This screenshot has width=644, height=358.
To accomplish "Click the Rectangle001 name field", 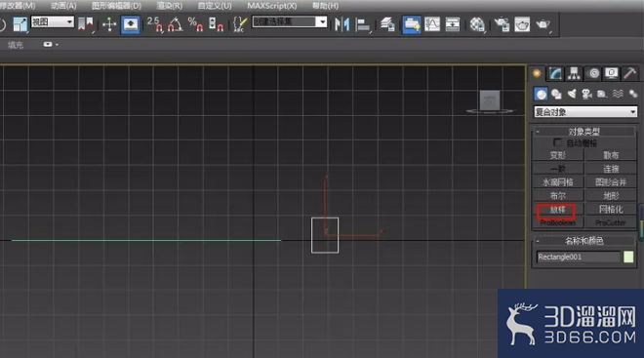I will [579, 257].
